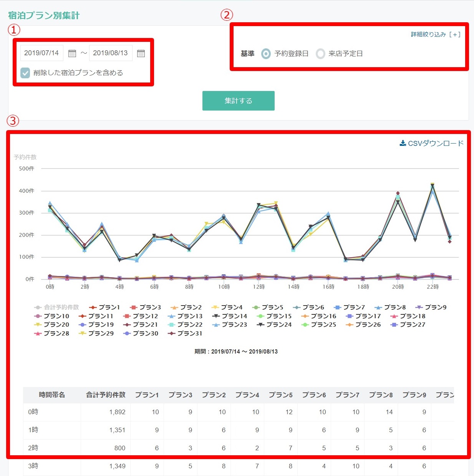Toggle プラン22 legend entry
The image size is (474, 476).
tap(185, 324)
